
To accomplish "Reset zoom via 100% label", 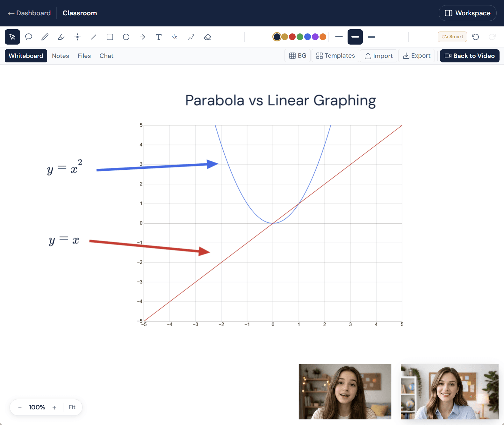I will [x=37, y=407].
